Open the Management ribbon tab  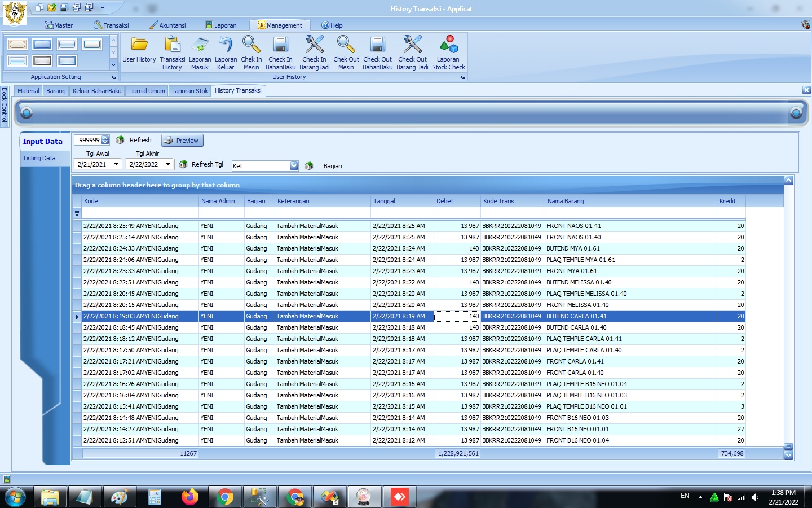pos(280,25)
